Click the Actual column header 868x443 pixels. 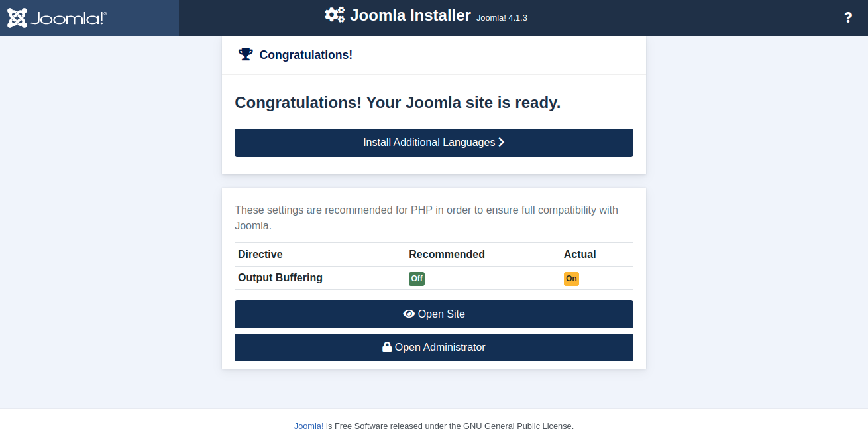click(580, 254)
